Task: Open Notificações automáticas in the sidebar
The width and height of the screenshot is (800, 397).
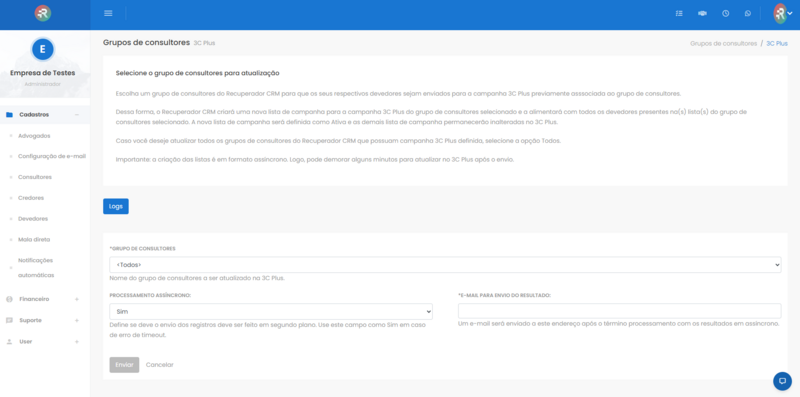Action: point(36,267)
